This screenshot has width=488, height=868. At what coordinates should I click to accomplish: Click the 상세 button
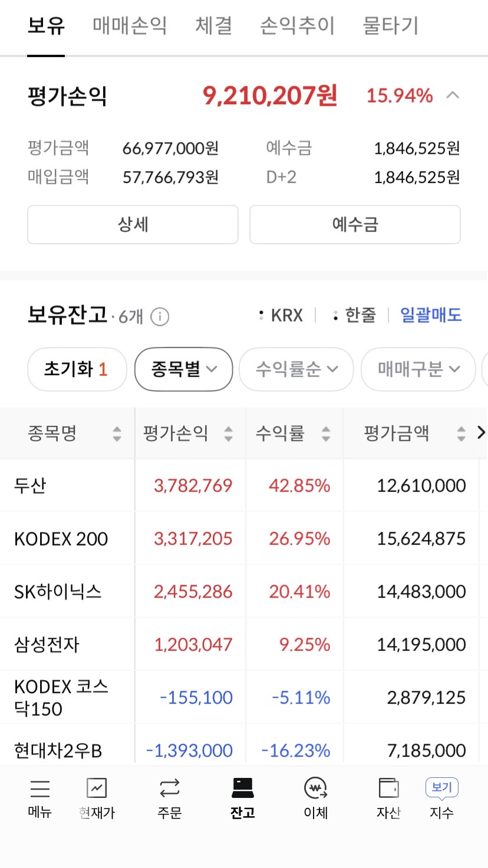133,224
